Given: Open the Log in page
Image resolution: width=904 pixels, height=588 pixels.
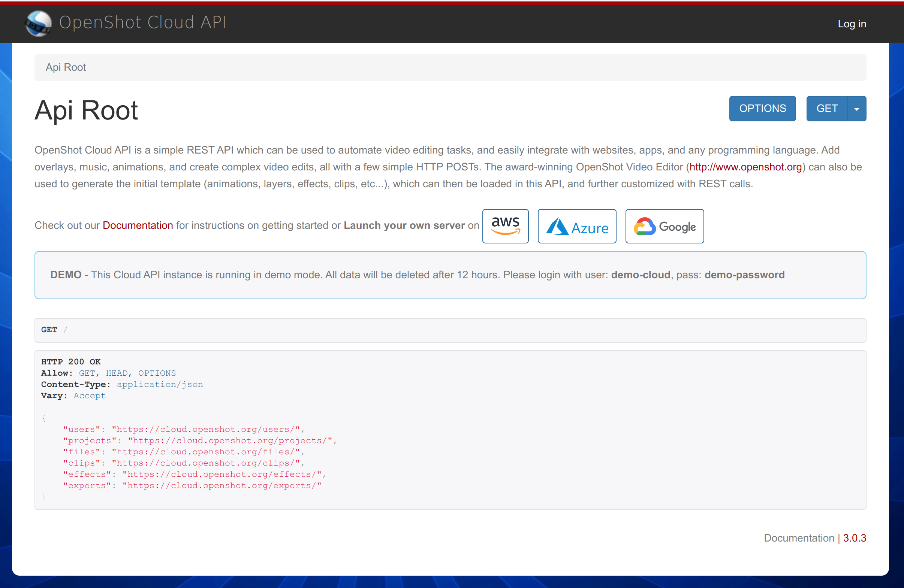Looking at the screenshot, I should coord(852,24).
